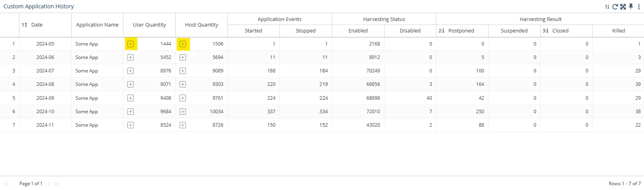The image size is (644, 190).
Task: Click the Harvesting Result group header
Action: pyautogui.click(x=541, y=19)
